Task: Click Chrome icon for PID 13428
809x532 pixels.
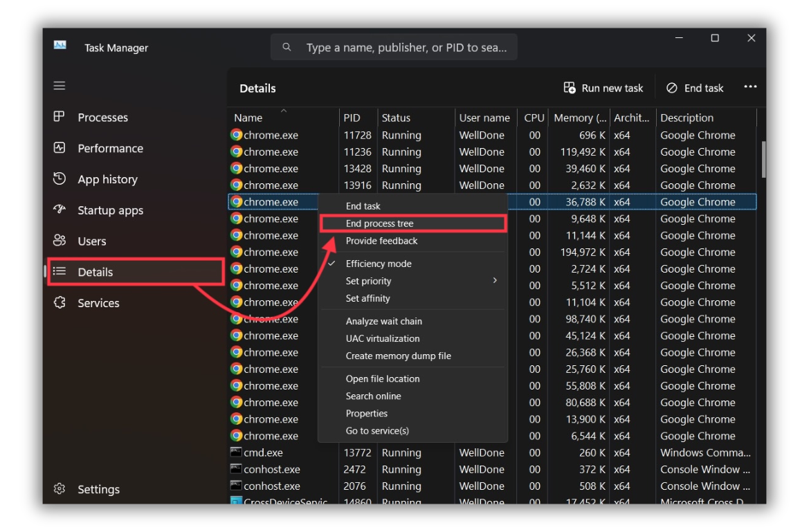Action: tap(236, 168)
